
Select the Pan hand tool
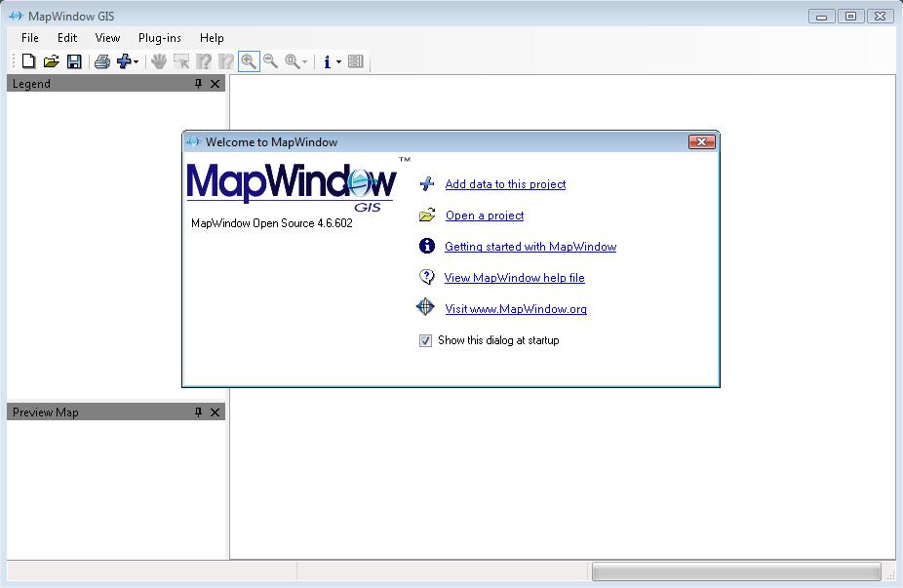pos(158,61)
